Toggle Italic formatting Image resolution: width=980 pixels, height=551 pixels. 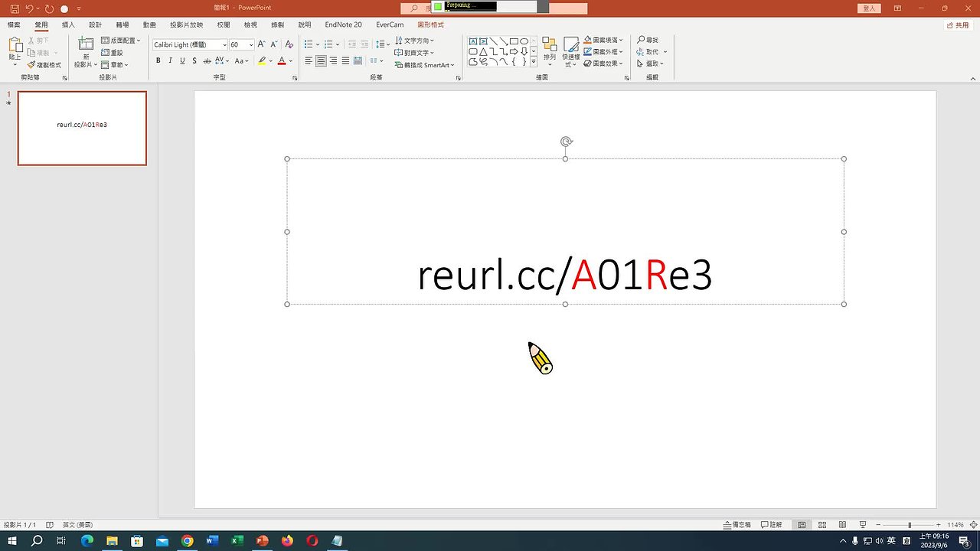pos(170,60)
